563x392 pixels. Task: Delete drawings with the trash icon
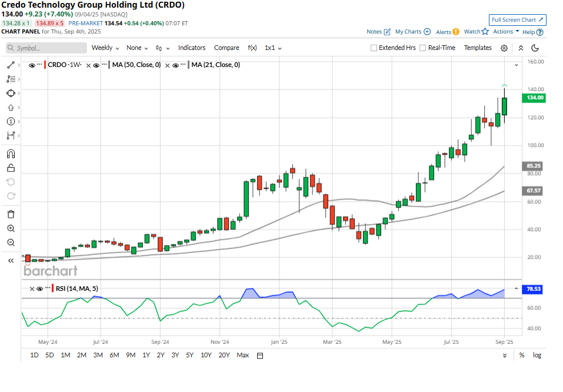11,214
